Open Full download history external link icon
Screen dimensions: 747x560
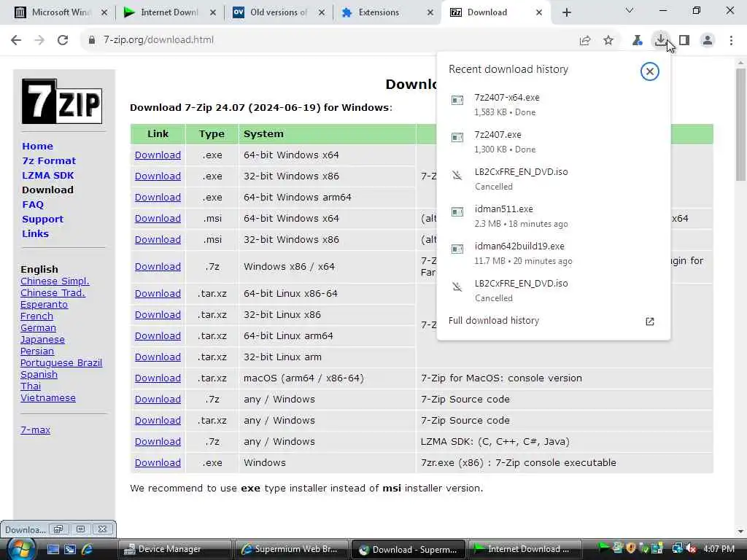pyautogui.click(x=650, y=322)
